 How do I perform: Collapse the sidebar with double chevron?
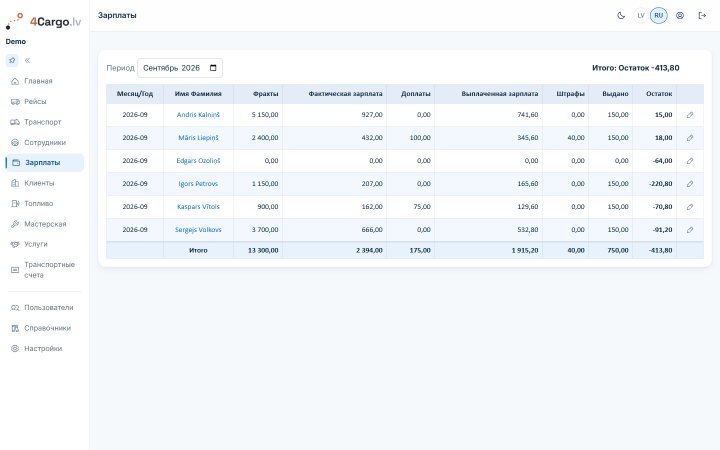click(x=28, y=60)
